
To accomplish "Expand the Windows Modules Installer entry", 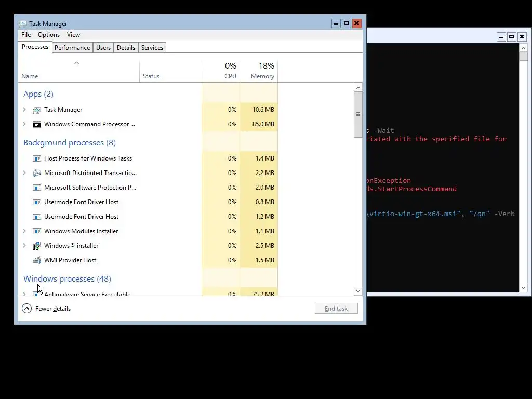I will coord(24,231).
